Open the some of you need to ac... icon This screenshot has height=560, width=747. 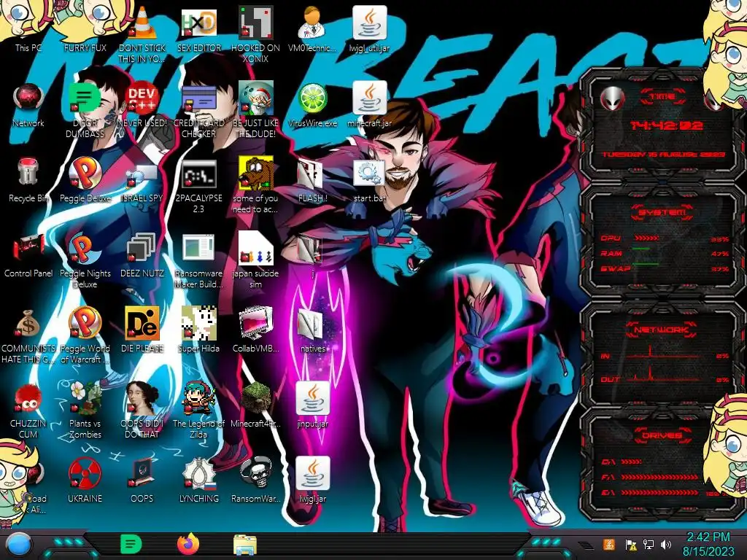pyautogui.click(x=255, y=174)
